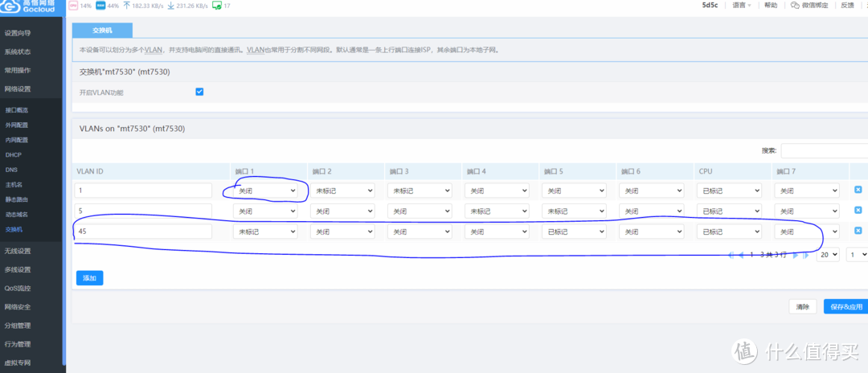Click the 微信绑定 link
The width and height of the screenshot is (868, 373).
coord(816,5)
